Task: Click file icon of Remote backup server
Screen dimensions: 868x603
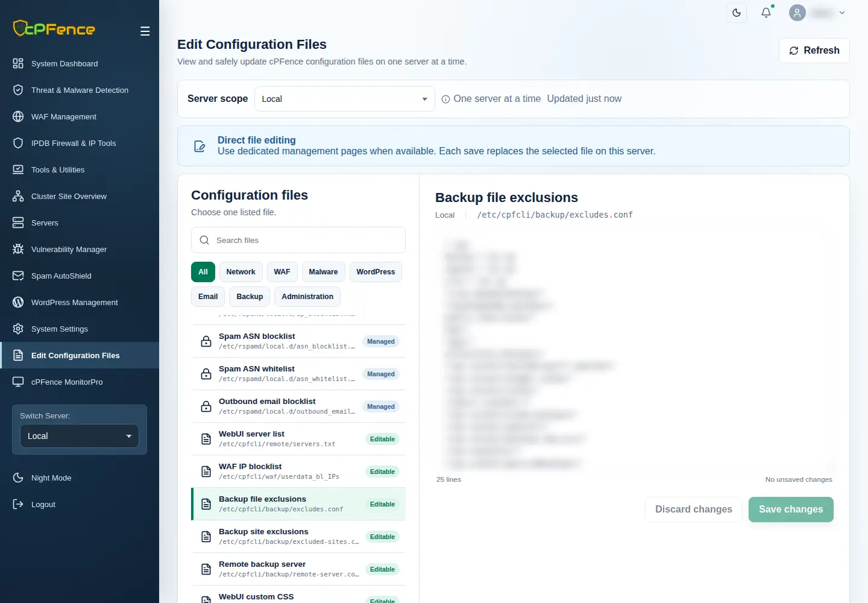Action: point(206,569)
